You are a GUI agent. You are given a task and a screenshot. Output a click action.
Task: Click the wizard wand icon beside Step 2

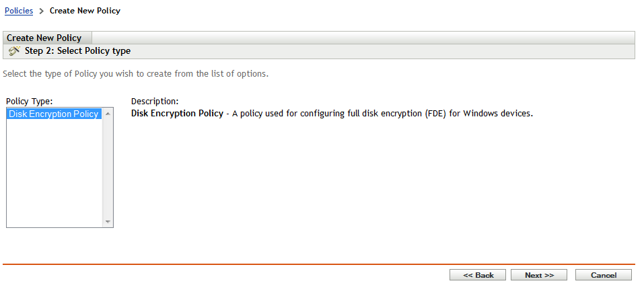click(x=13, y=51)
